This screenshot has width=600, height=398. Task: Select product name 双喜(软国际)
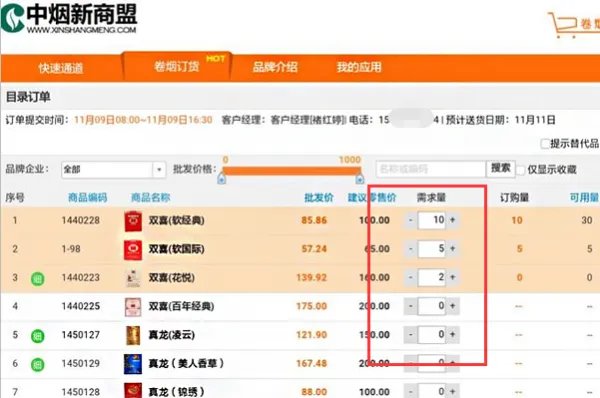click(176, 250)
